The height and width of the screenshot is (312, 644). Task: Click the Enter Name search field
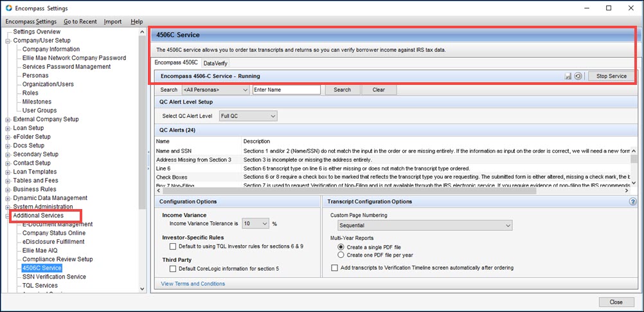point(286,89)
